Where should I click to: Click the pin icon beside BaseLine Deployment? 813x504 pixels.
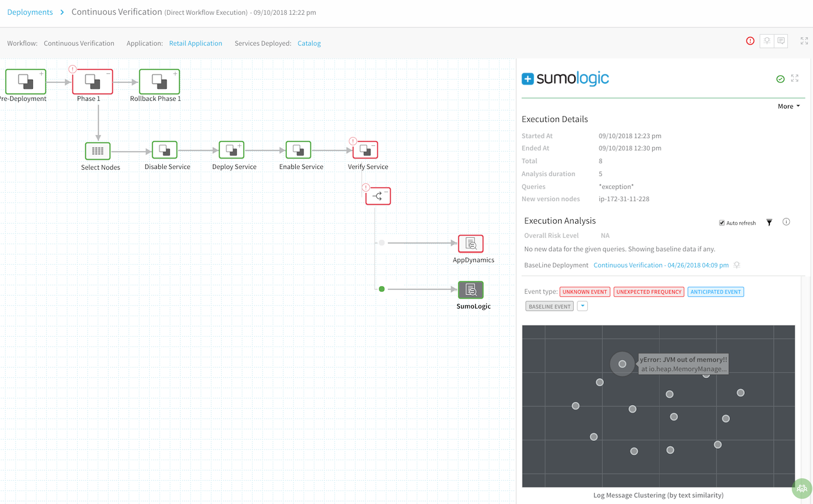(x=737, y=265)
